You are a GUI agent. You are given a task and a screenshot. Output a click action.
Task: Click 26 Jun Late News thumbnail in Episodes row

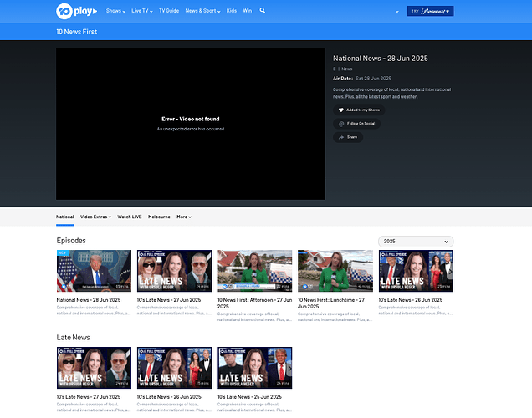point(416,271)
